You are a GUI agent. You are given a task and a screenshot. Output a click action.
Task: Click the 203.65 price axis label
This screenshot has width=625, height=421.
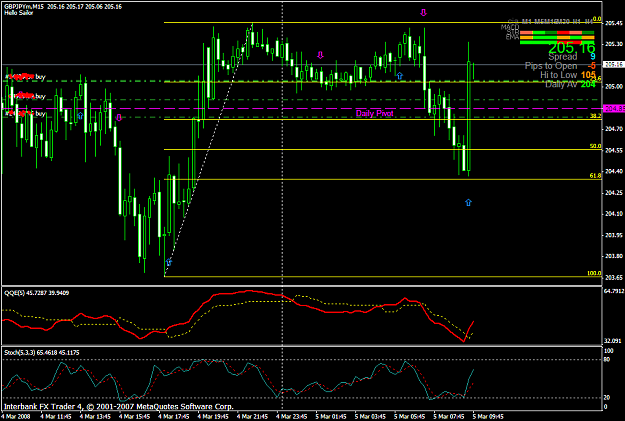(x=614, y=277)
